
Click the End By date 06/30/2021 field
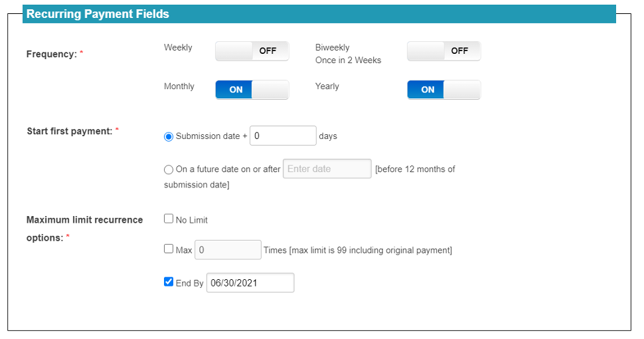(250, 282)
